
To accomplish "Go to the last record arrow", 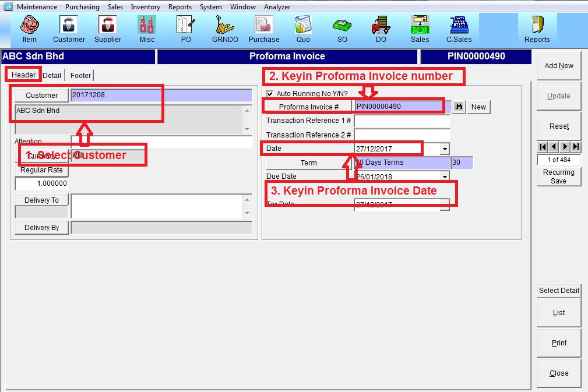I will click(x=576, y=147).
